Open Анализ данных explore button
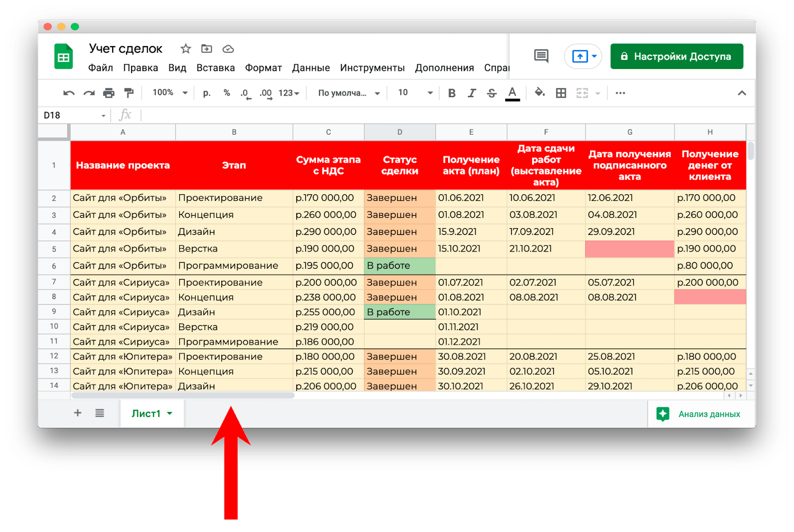 coord(699,414)
